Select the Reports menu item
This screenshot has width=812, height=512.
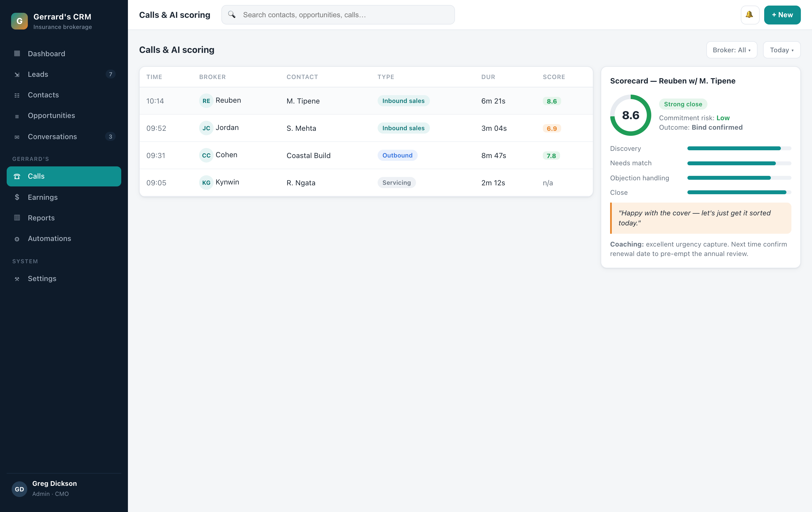click(64, 218)
